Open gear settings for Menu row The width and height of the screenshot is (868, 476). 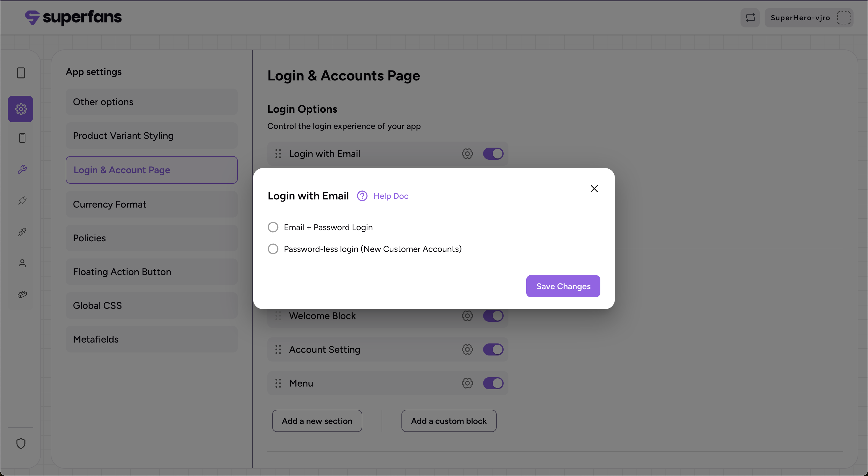click(467, 383)
